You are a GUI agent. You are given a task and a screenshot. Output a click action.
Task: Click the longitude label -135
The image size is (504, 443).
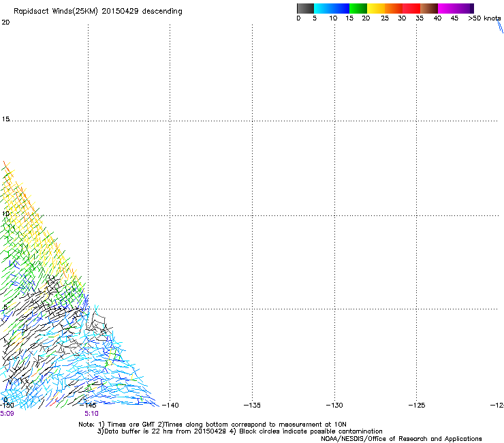coord(252,406)
